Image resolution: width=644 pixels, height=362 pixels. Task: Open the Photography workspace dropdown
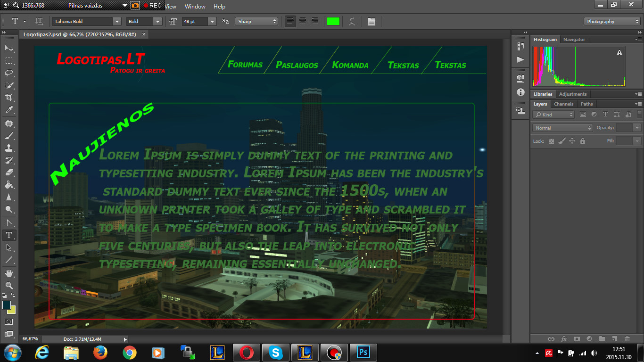click(x=612, y=21)
